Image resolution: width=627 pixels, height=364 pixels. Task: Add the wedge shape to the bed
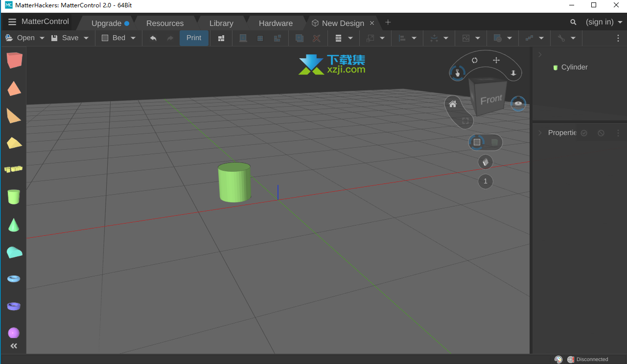click(x=14, y=116)
